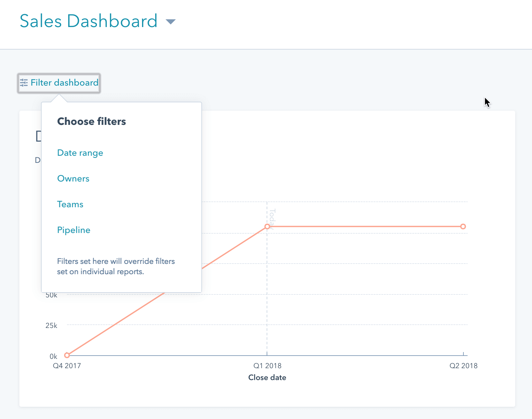Click the Q1 2018 data point
Image resolution: width=532 pixels, height=419 pixels.
(267, 227)
